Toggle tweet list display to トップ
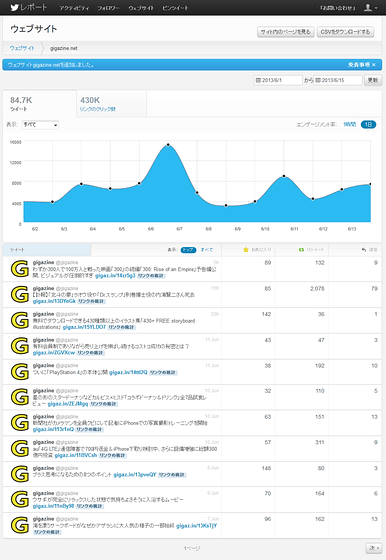 [x=188, y=250]
